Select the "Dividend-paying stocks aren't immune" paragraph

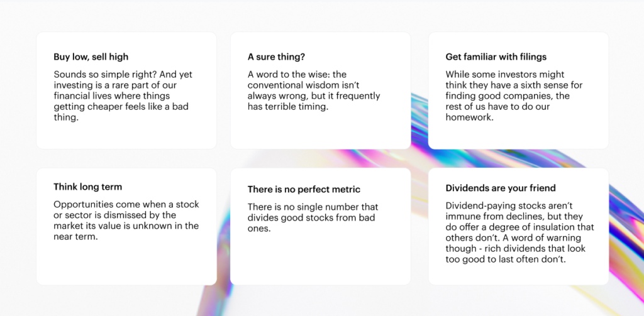(x=519, y=232)
